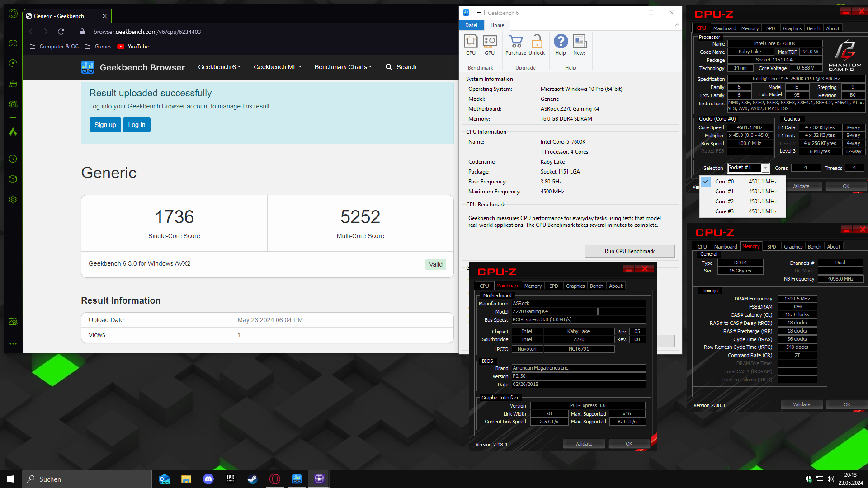868x488 pixels.
Task: Select Core #0 in CPU-Z core list
Action: pos(742,181)
